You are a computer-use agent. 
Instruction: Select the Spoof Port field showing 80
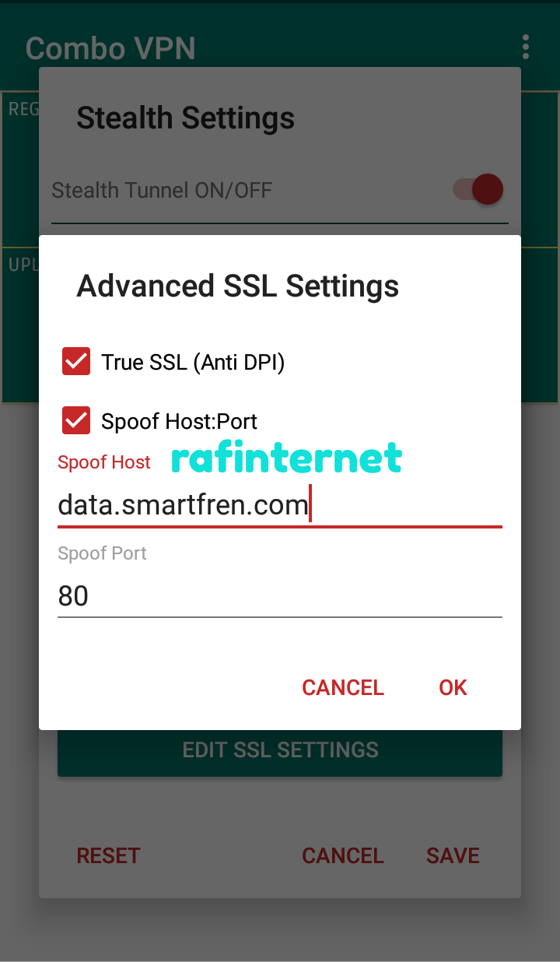pos(280,596)
